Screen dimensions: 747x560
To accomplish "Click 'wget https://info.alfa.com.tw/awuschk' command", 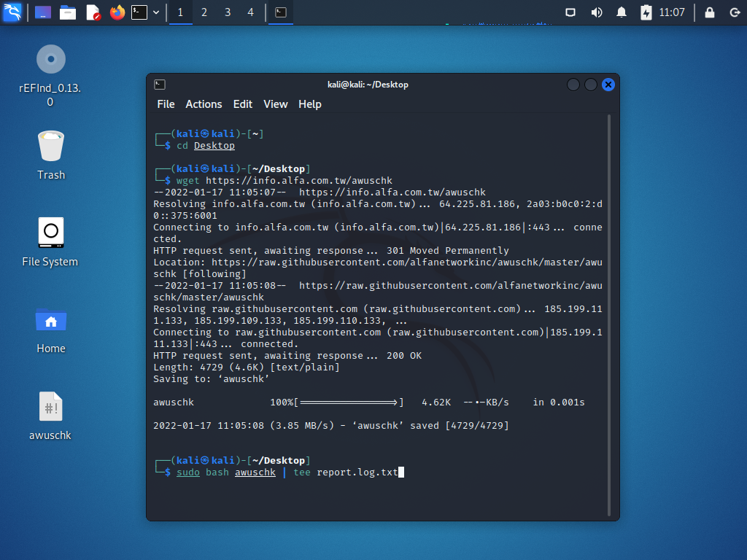I will (285, 181).
